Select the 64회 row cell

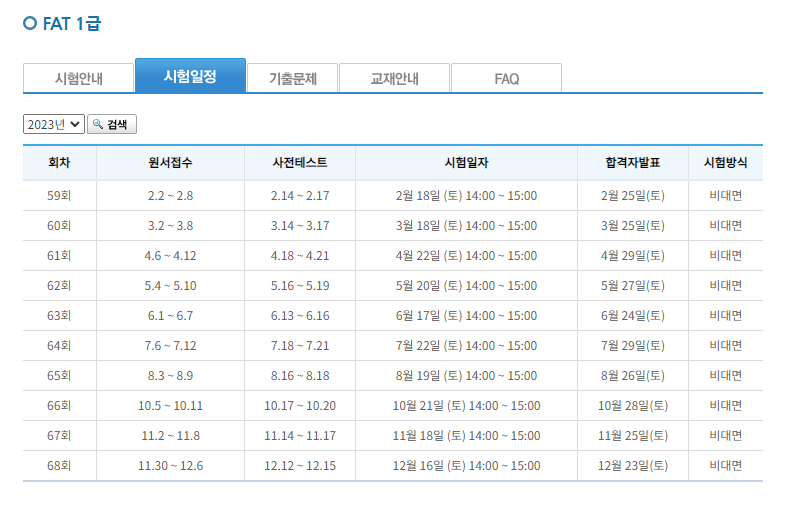(x=59, y=345)
